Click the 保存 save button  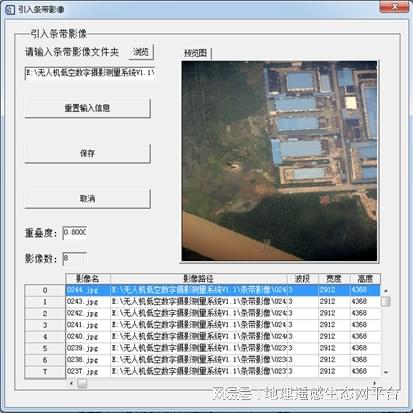(87, 153)
